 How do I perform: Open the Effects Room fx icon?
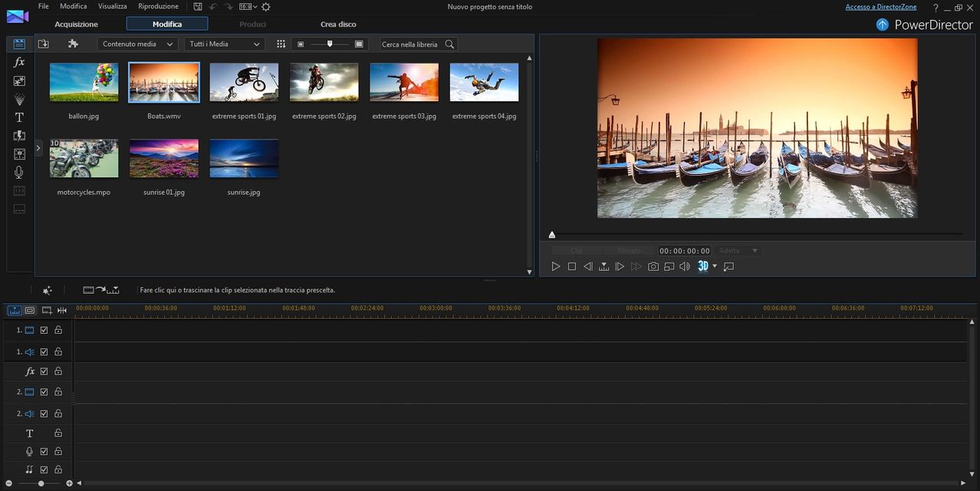tap(19, 62)
